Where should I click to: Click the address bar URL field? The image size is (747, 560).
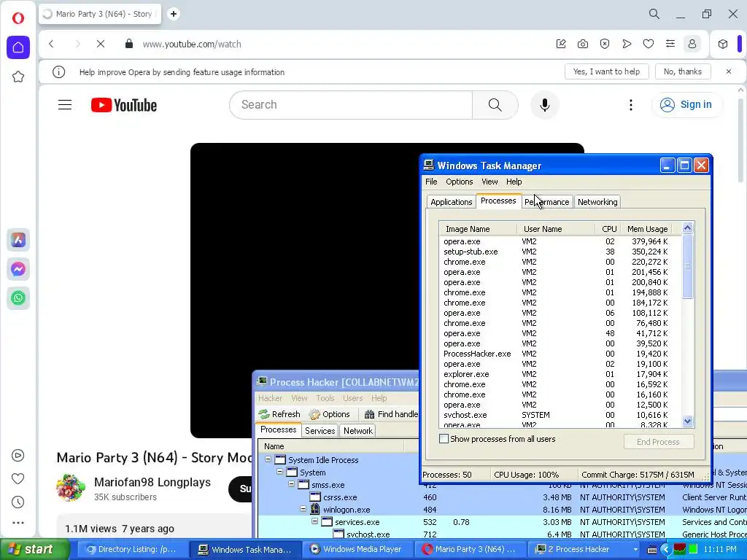click(x=343, y=44)
